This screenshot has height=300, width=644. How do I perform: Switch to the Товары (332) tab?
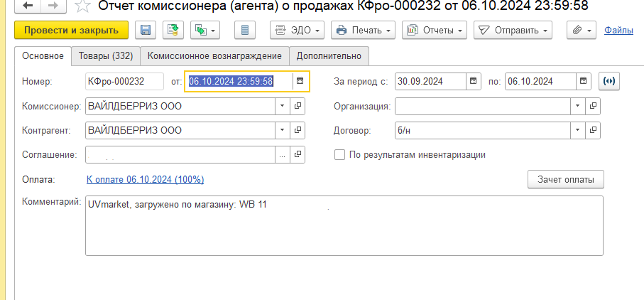(106, 56)
